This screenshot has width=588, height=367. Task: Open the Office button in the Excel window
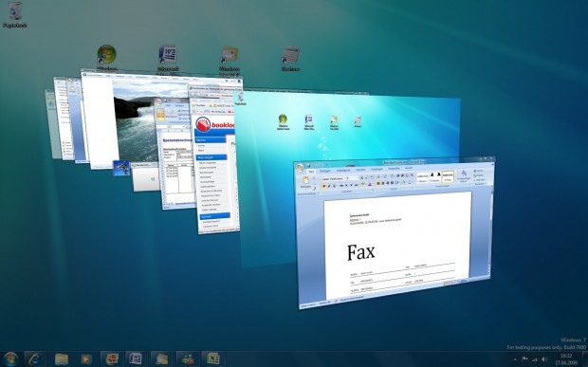(158, 101)
